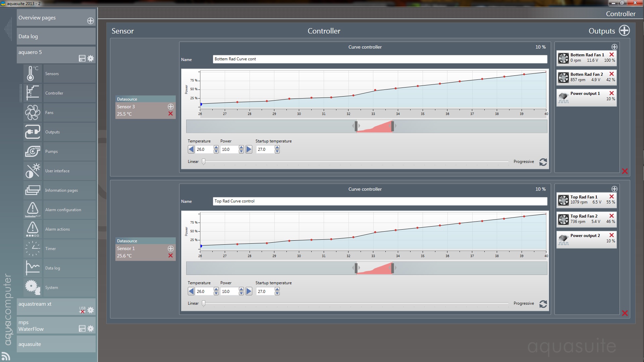The height and width of the screenshot is (362, 644).
Task: Increase top controller Temperature stepper
Action: [216, 147]
